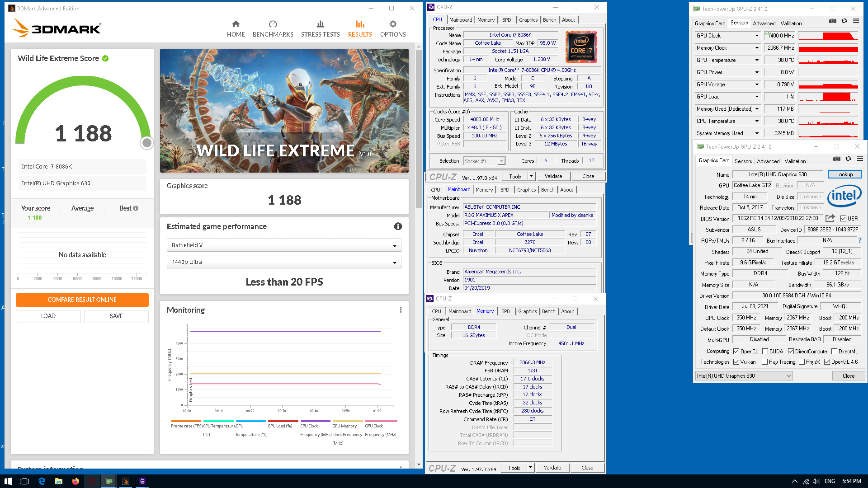Click the score gauge knob handle
Viewport: 868px width, 488px height.
146,143
